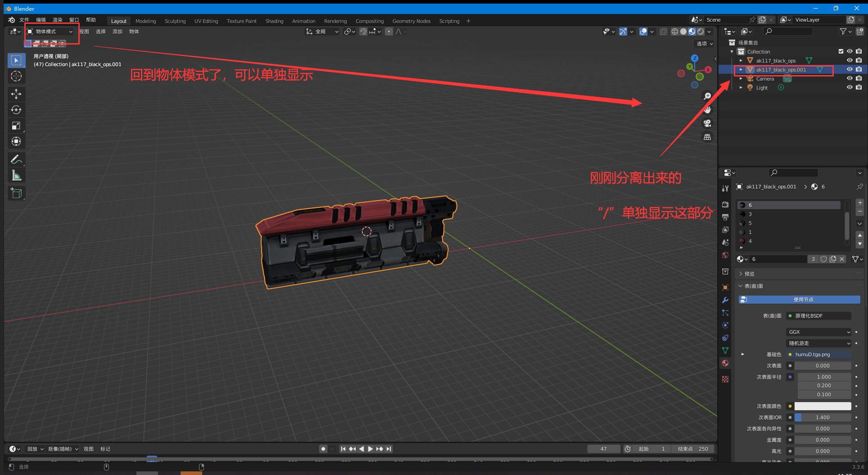Image resolution: width=868 pixels, height=475 pixels.
Task: Uncheck the Collection exclude checkbox
Action: click(841, 51)
